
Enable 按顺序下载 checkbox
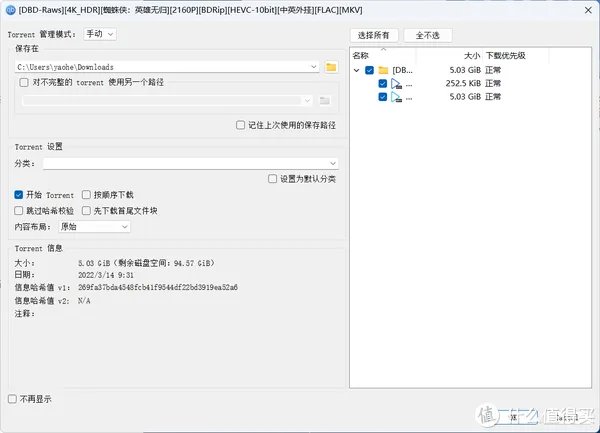tap(86, 195)
